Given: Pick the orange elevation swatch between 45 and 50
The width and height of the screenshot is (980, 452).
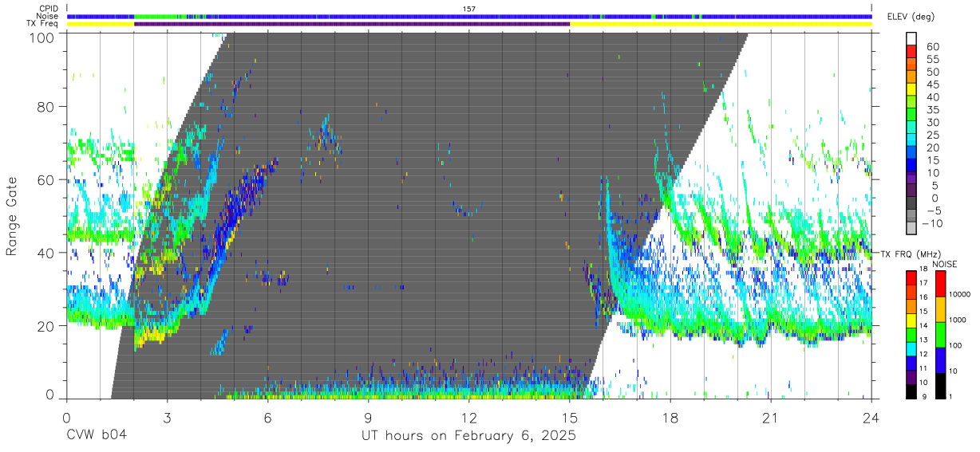Looking at the screenshot, I should [911, 78].
